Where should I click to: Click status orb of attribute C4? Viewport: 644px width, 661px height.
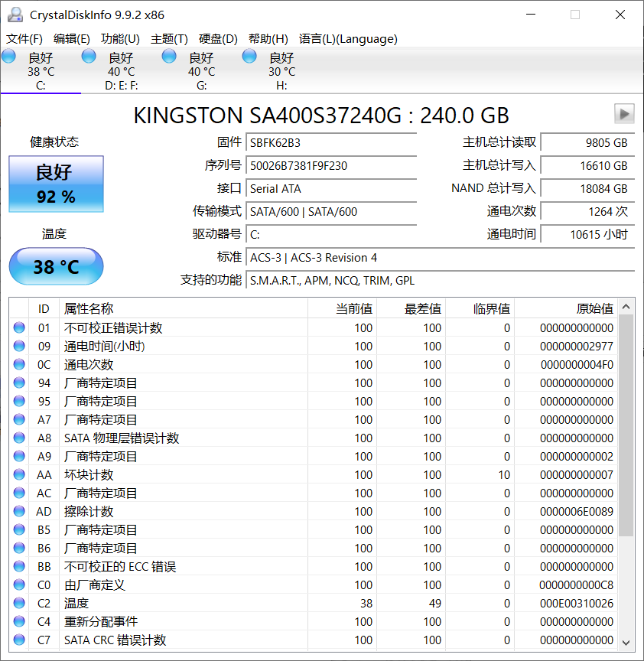coord(19,621)
